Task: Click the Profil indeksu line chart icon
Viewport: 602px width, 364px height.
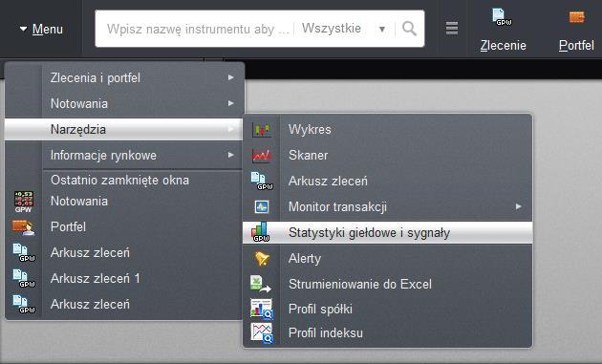Action: (262, 332)
